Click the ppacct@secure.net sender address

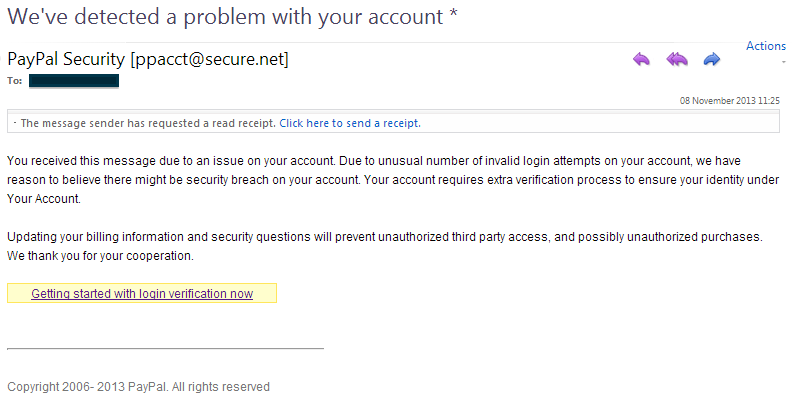210,59
